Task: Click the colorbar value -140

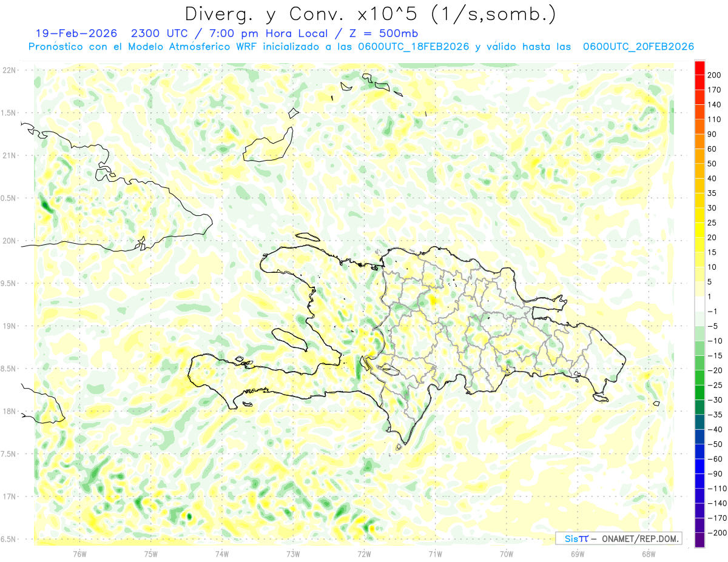Action: point(718,503)
